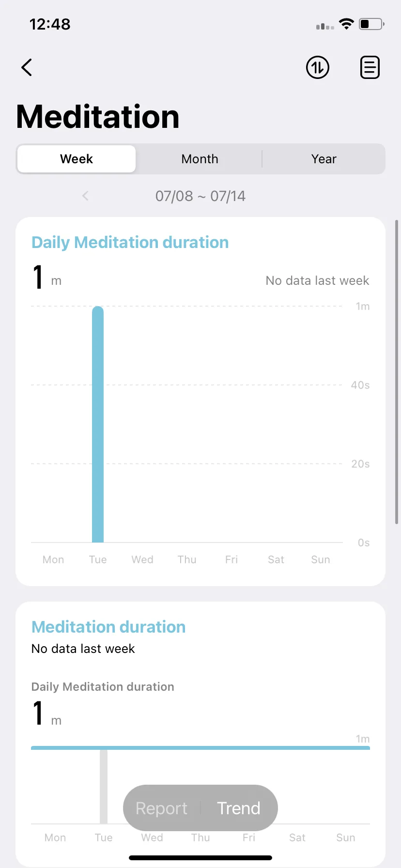Switch to the Year tab
The image size is (401, 868).
(x=324, y=159)
